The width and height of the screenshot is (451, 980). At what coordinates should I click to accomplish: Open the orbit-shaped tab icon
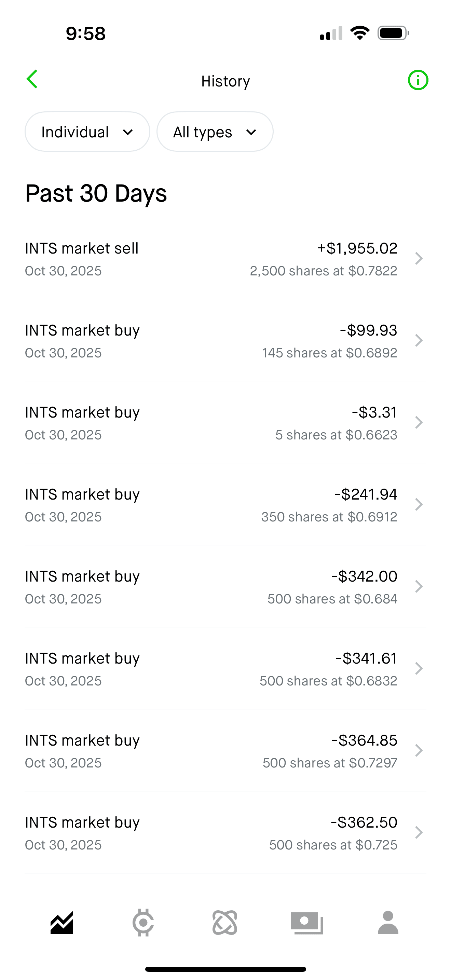[x=225, y=923]
